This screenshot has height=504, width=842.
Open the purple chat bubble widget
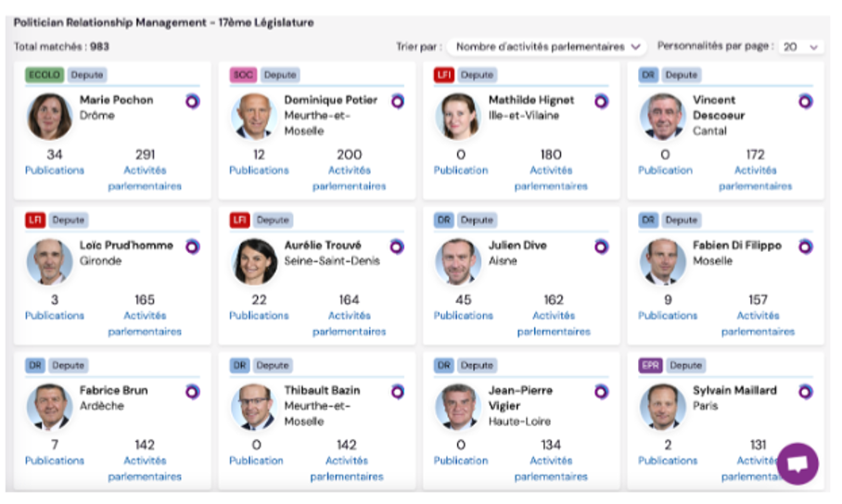[797, 463]
